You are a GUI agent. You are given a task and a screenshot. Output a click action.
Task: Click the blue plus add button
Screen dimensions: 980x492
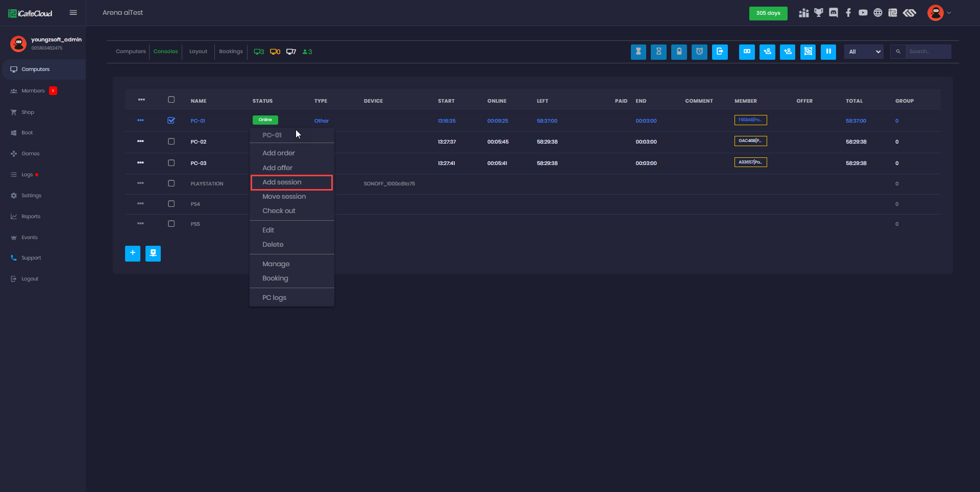click(x=133, y=253)
